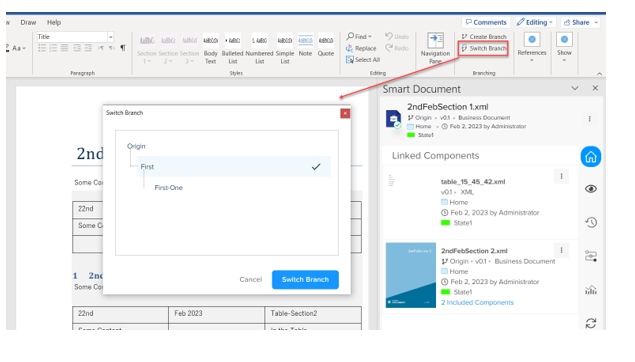Image resolution: width=635 pixels, height=362 pixels.
Task: Open options menu for 2ndFebSection 2.xml
Action: point(561,250)
